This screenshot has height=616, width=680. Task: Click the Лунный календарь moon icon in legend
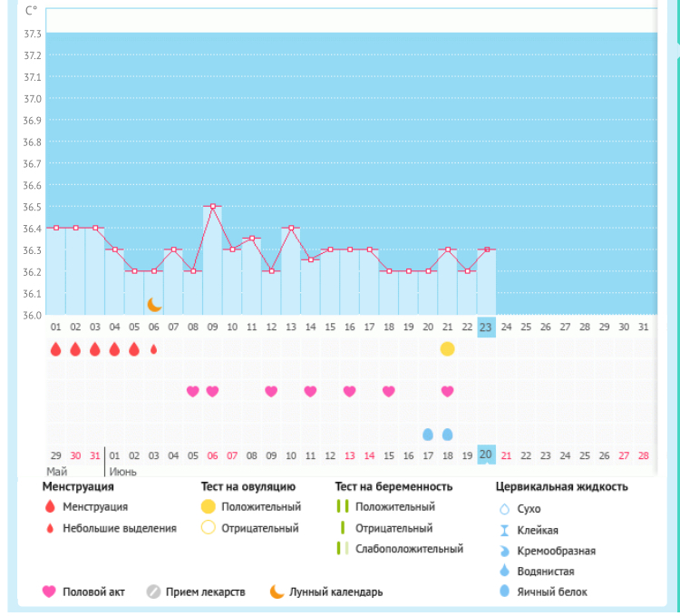tap(277, 592)
